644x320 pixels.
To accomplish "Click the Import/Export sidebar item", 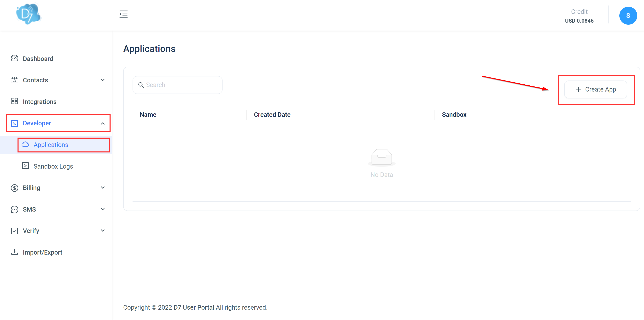I will pyautogui.click(x=43, y=252).
